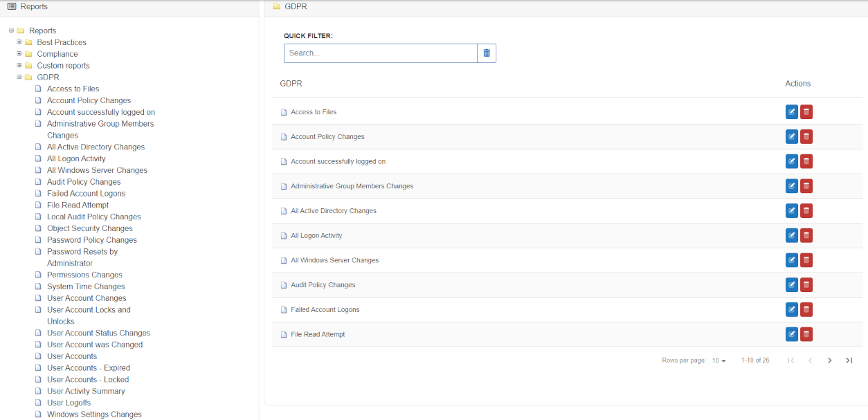Screen dimensions: 868x420
Task: Collapse the root Reports tree node
Action: 12,30
